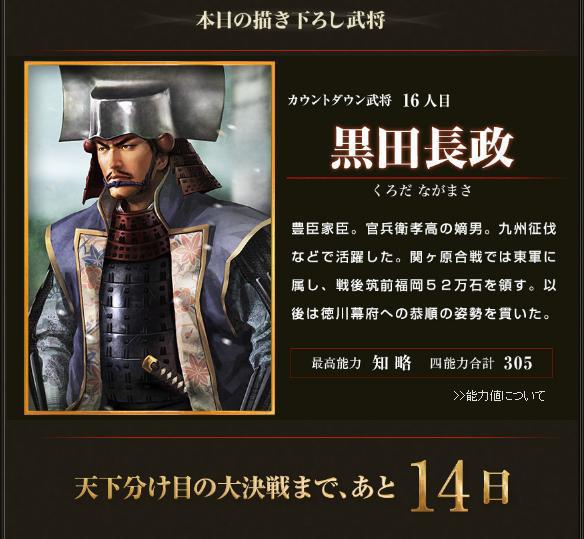The image size is (584, 539).
Task: Click the 四能力合計 305 value
Action: click(x=482, y=363)
